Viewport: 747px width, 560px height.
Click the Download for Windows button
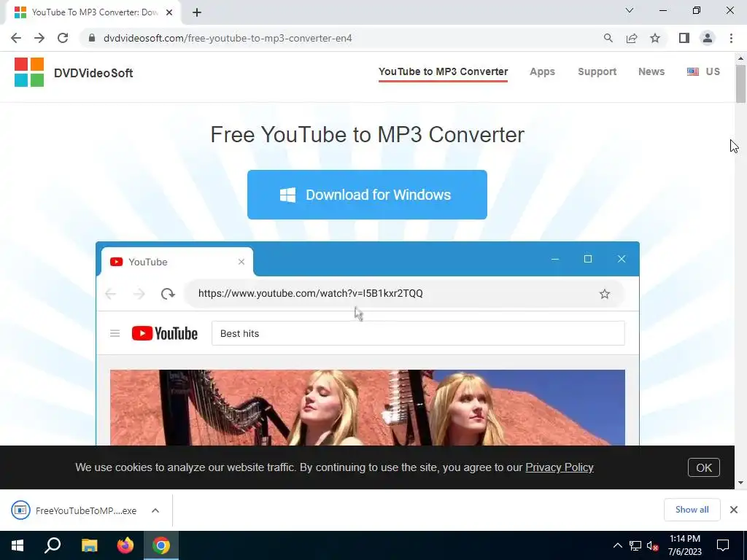(367, 194)
